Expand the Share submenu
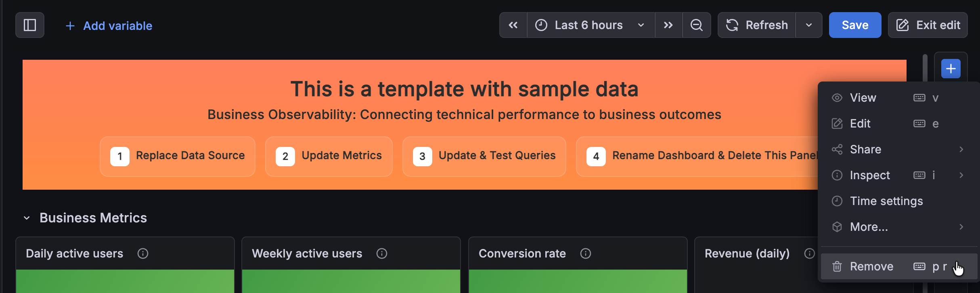The width and height of the screenshot is (980, 293). coord(865,149)
